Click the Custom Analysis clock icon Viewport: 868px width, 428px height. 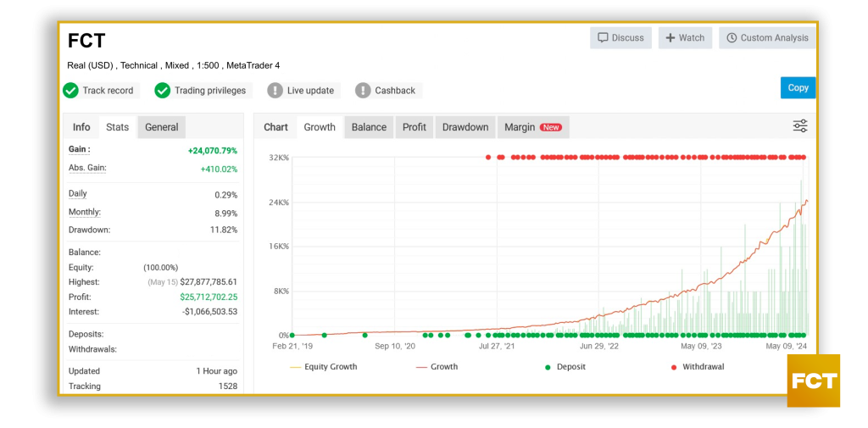[731, 38]
